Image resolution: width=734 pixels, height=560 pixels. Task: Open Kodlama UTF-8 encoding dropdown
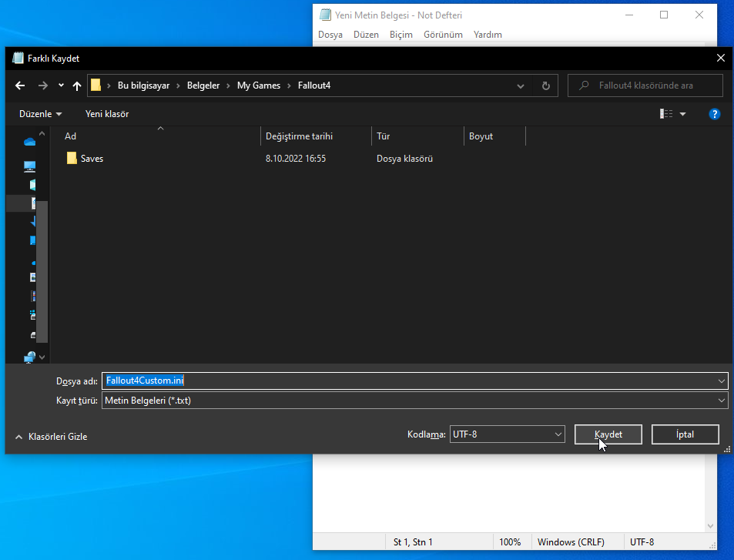tap(508, 434)
